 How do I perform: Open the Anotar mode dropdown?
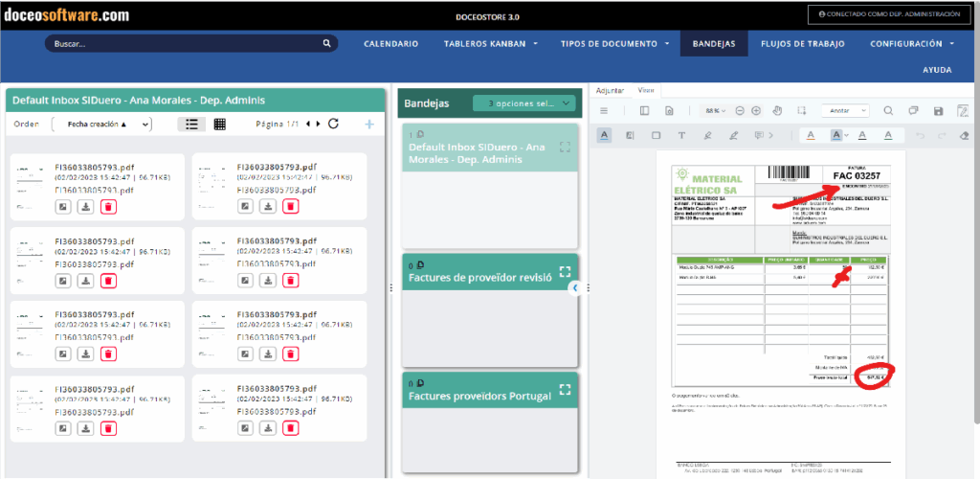tap(845, 111)
